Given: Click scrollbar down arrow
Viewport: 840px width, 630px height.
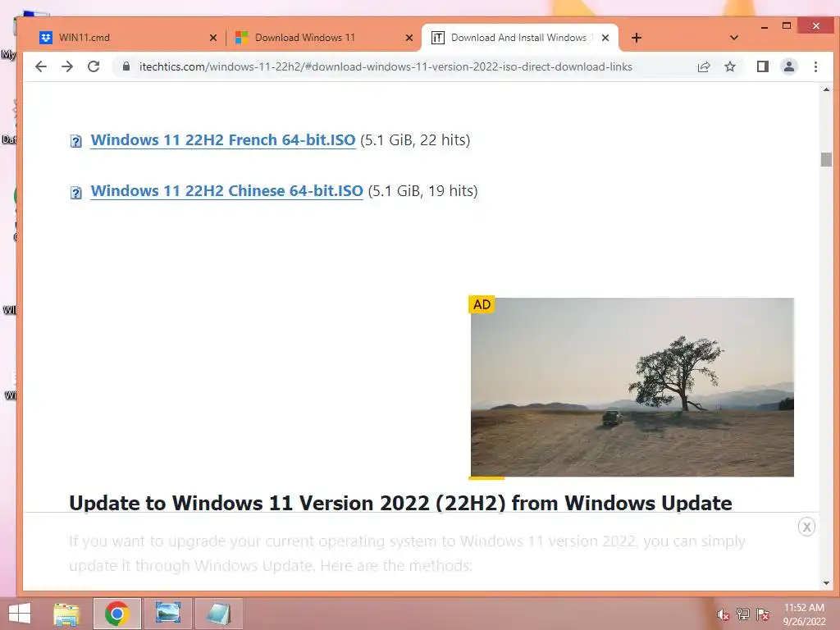Looking at the screenshot, I should pos(826,583).
